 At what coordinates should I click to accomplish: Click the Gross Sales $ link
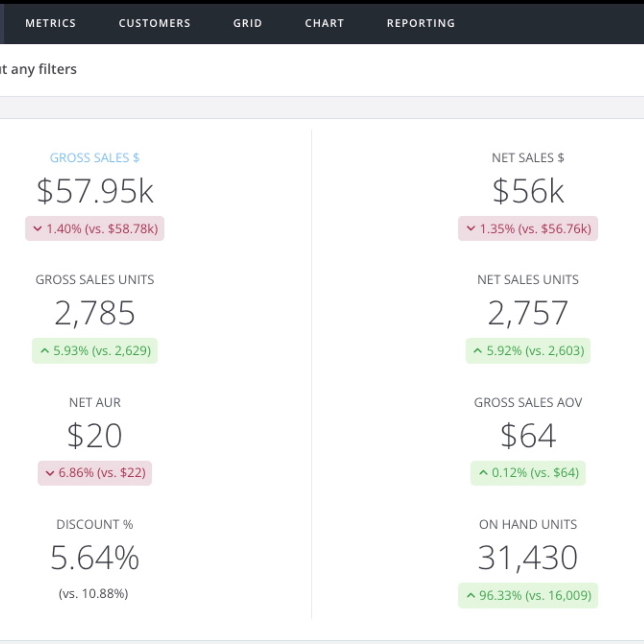[95, 158]
